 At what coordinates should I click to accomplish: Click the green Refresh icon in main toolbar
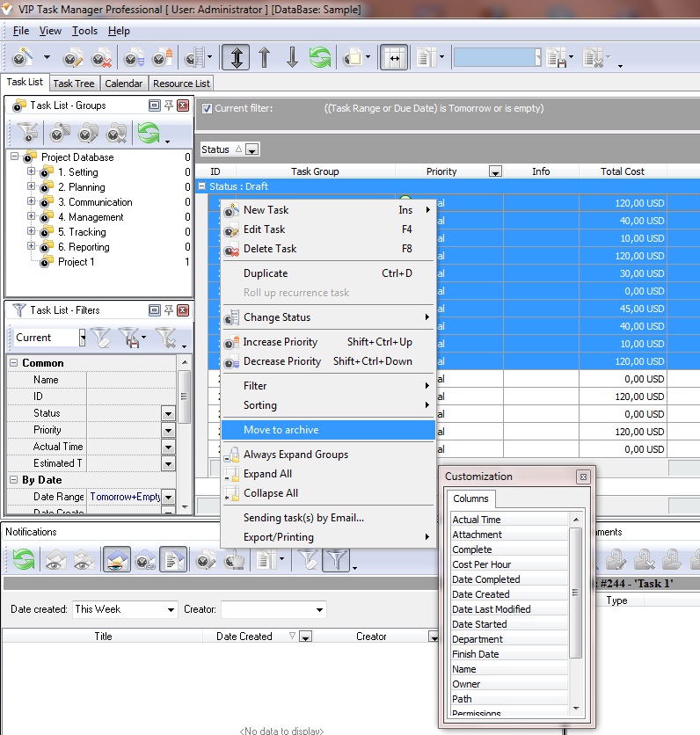click(321, 58)
